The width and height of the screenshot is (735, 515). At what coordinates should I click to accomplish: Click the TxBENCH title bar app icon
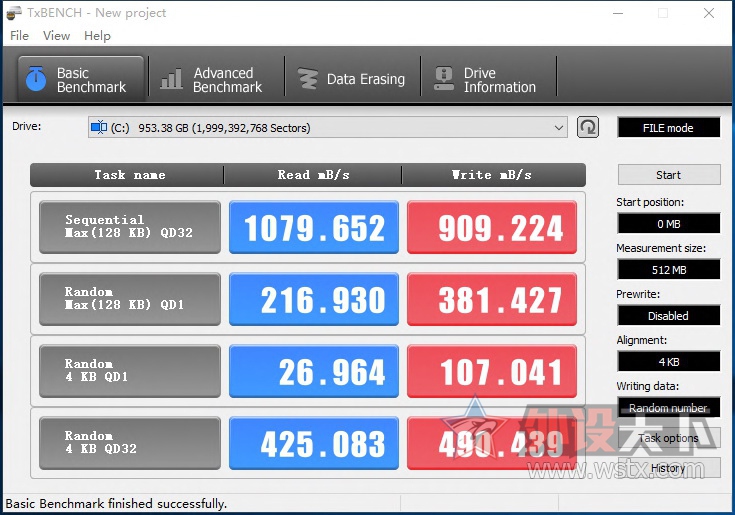coord(14,13)
